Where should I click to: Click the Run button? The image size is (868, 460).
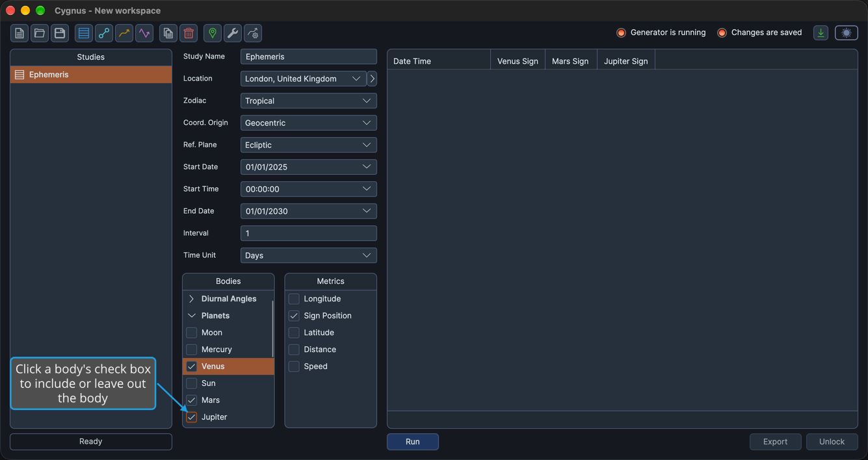413,442
